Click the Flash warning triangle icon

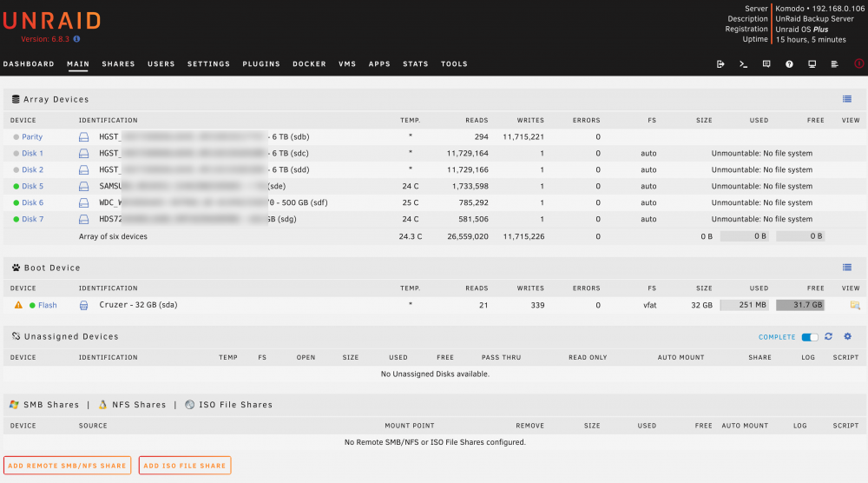[18, 305]
